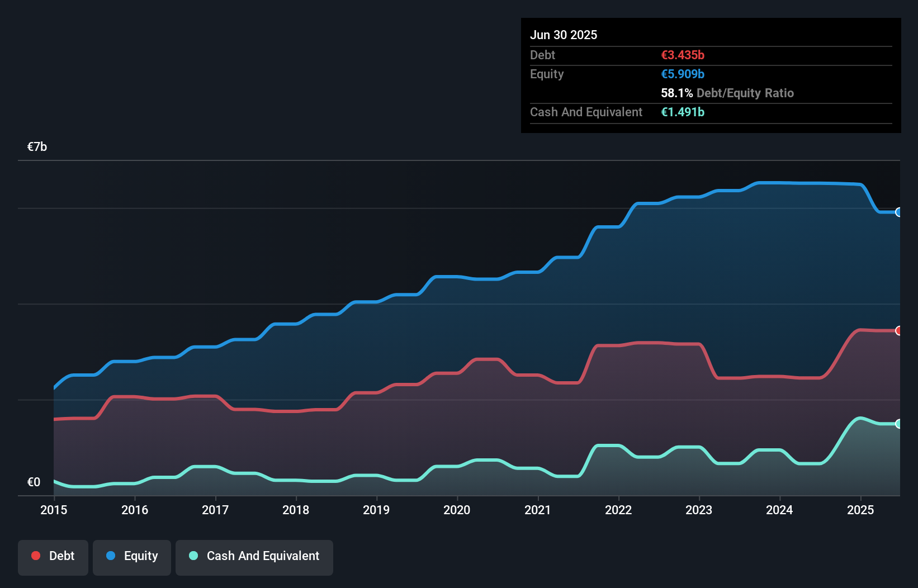Screen dimensions: 918x588
Task: Click the teal Cash And Equivalent legend dot
Action: tap(193, 556)
